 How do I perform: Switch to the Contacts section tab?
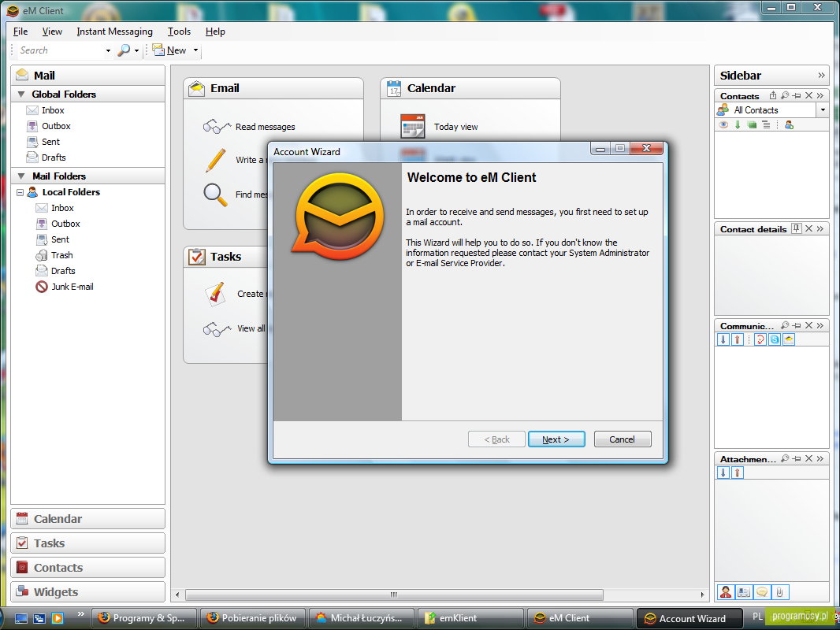[87, 567]
